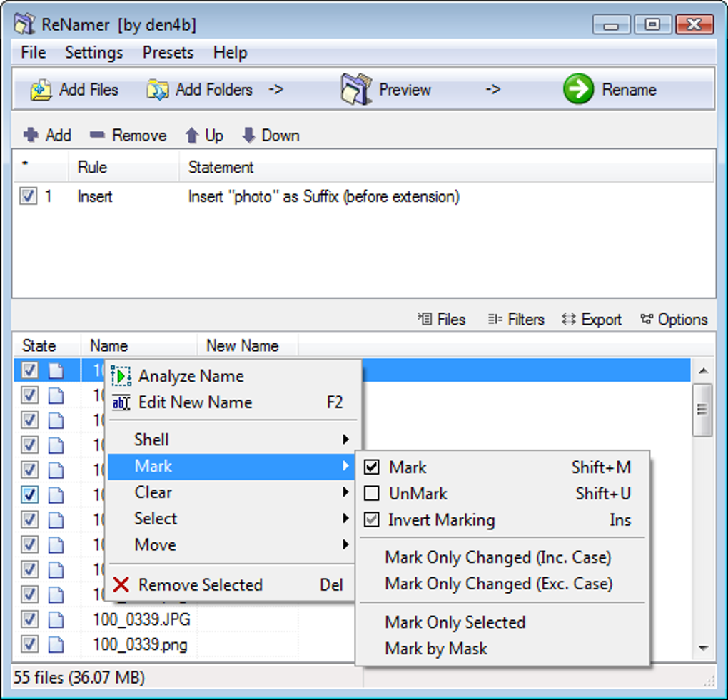Image resolution: width=728 pixels, height=700 pixels.
Task: Open the Help menu
Action: point(230,53)
